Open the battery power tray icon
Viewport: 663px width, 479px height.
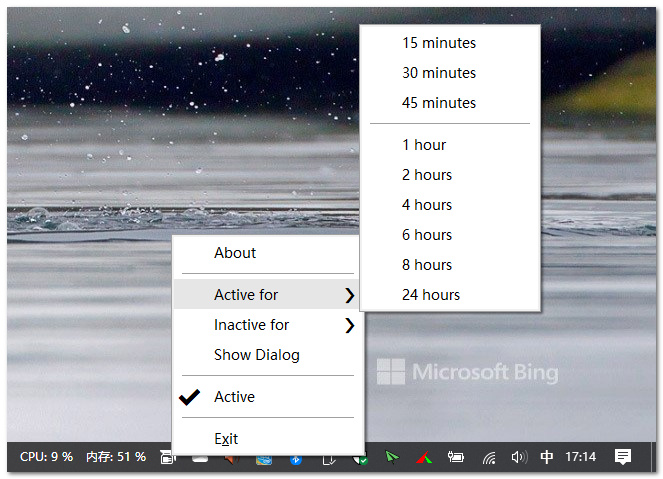(x=455, y=457)
